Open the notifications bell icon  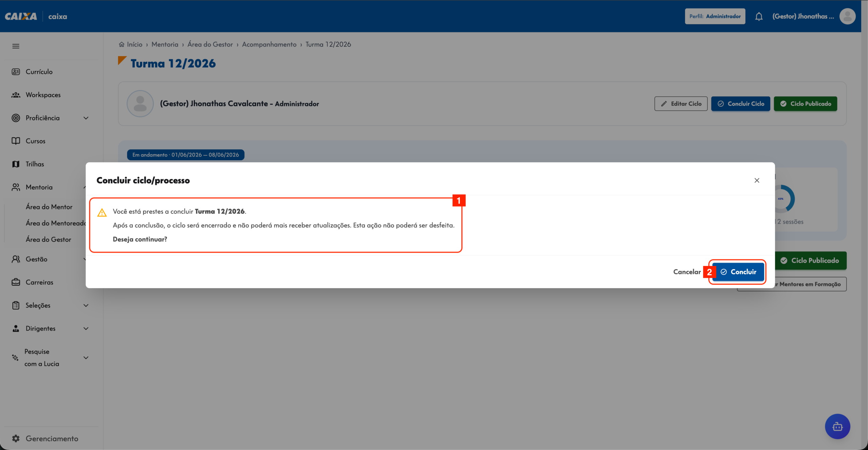coord(759,16)
